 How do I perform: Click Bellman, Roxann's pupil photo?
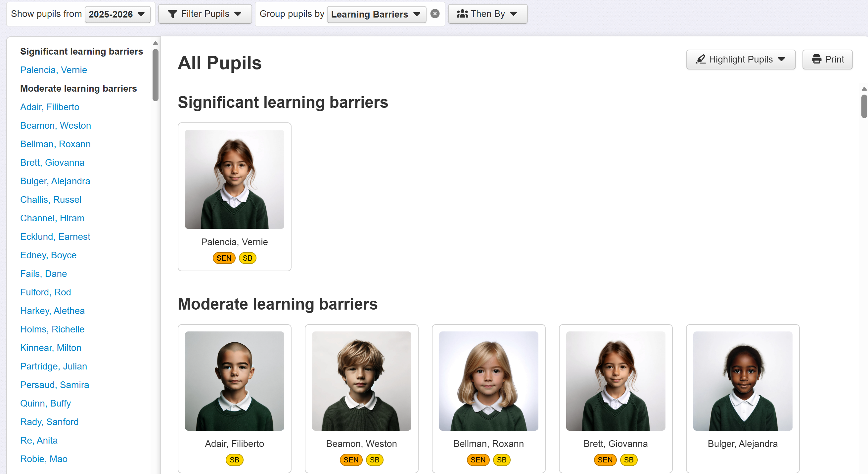[488, 381]
